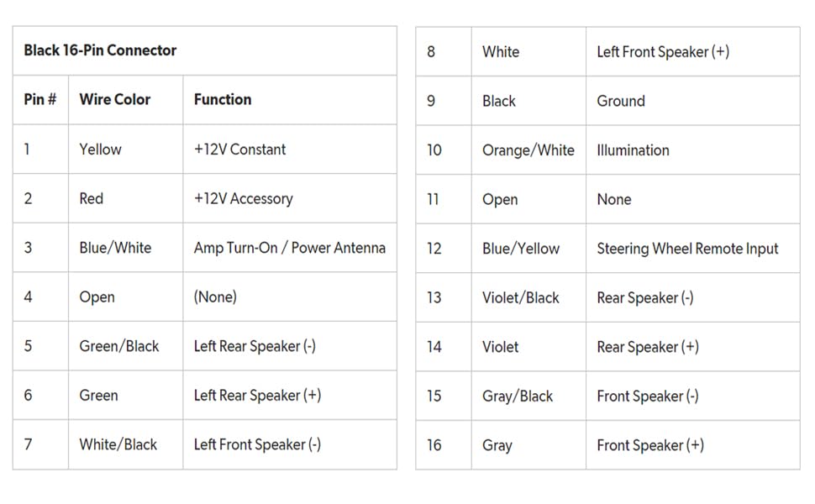Select the Left Front Speaker (+) cell
Image resolution: width=815 pixels, height=504 pixels.
tap(662, 52)
